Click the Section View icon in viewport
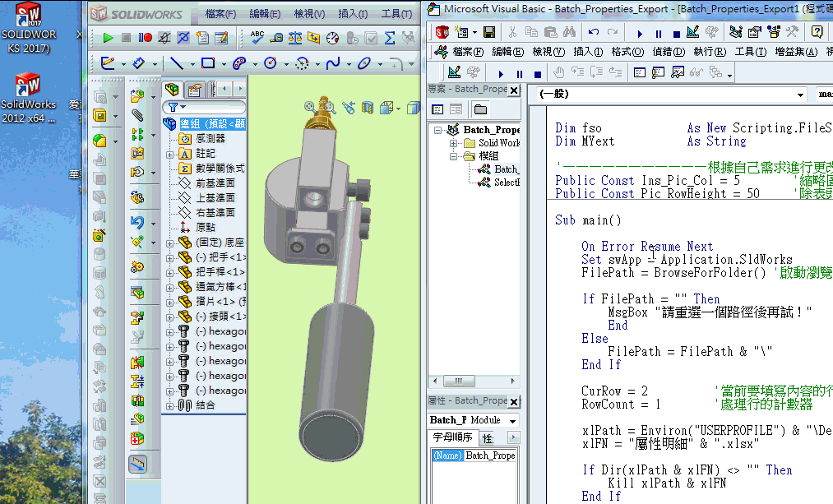 (x=368, y=108)
